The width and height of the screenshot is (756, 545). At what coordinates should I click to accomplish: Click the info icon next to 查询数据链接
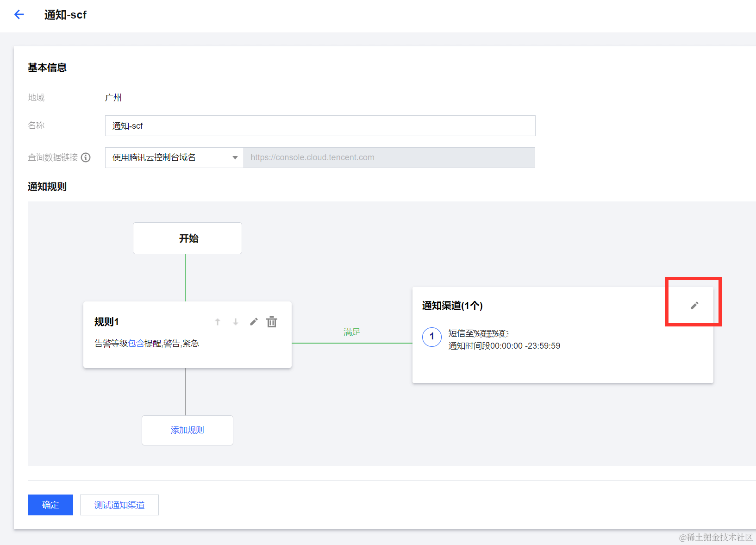[x=86, y=157]
